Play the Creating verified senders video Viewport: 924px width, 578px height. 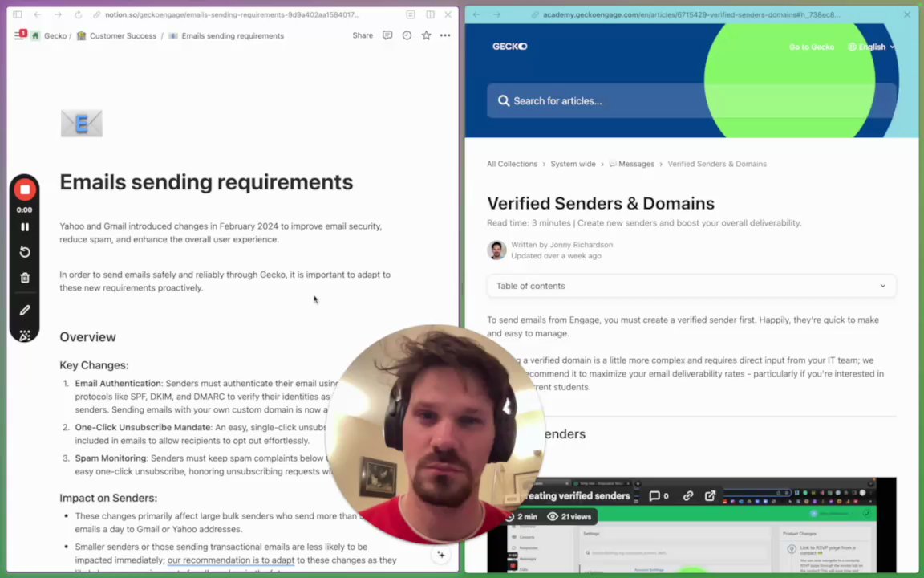tap(691, 525)
